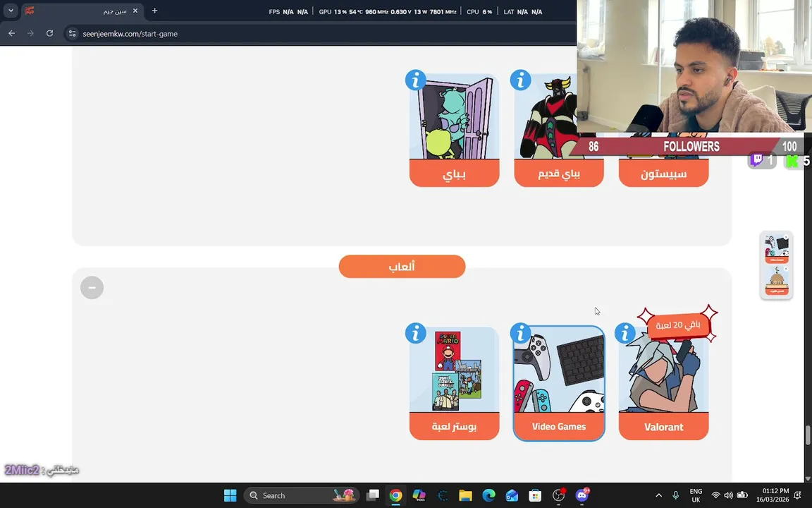
Task: Launch Microsoft Edge from taskbar
Action: (489, 495)
